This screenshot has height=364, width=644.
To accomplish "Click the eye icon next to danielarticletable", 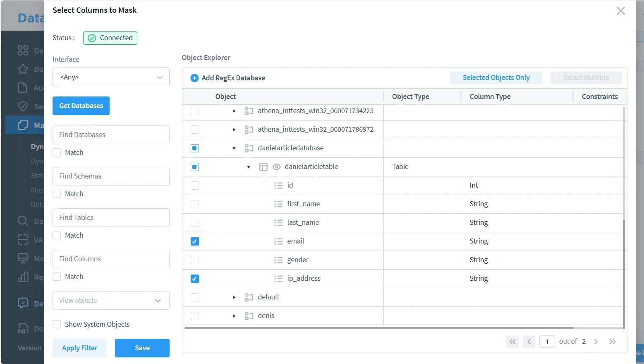I will coord(277,167).
